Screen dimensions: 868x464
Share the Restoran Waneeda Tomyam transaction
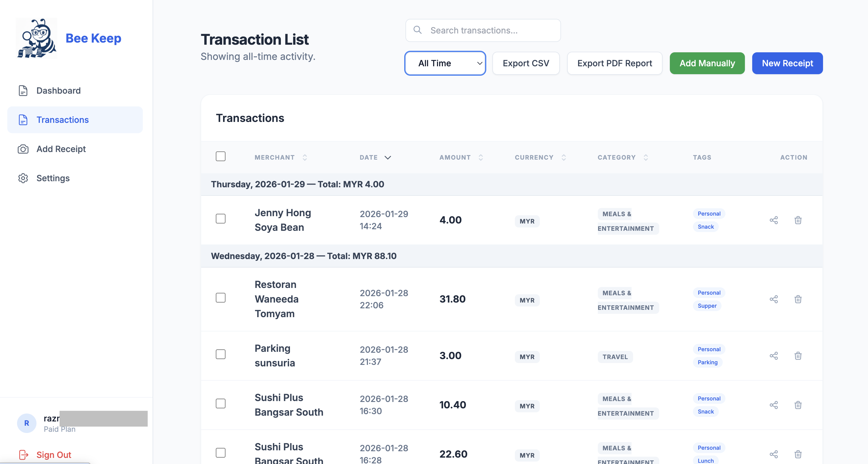coord(774,300)
